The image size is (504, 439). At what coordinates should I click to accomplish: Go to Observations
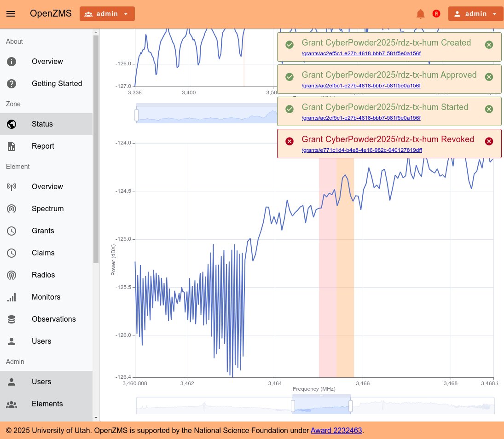46,319
